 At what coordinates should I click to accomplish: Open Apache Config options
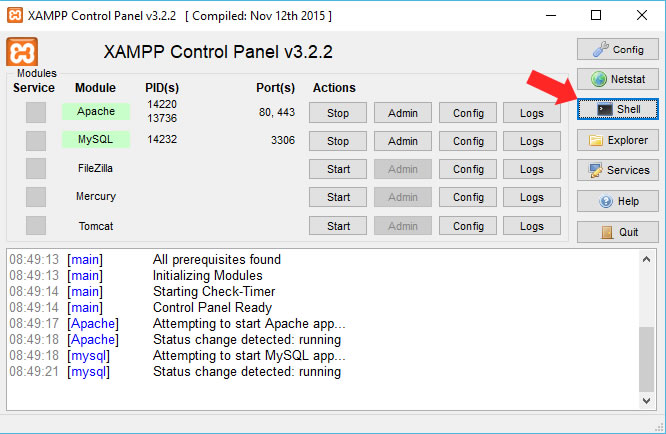pyautogui.click(x=468, y=113)
